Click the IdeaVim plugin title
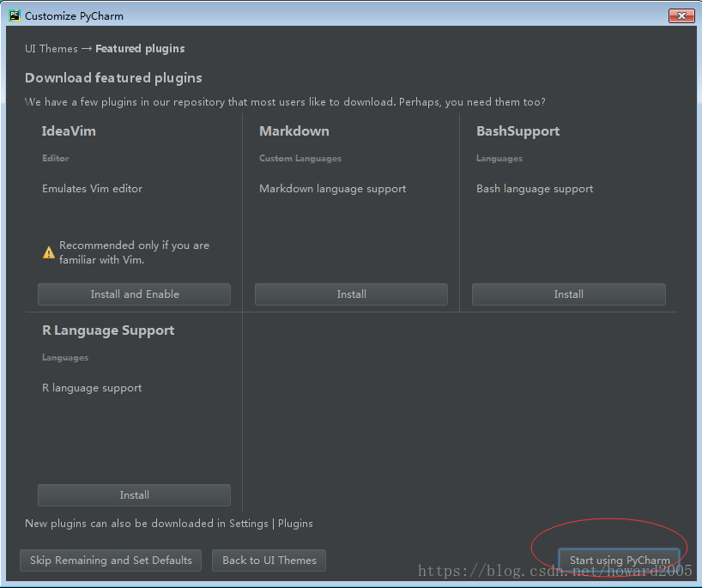 (x=69, y=131)
